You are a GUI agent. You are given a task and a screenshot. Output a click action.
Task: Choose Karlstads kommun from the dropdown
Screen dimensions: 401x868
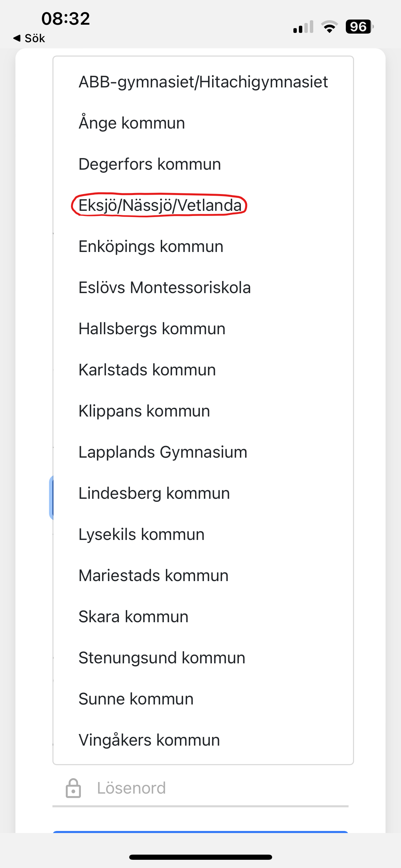coord(147,370)
